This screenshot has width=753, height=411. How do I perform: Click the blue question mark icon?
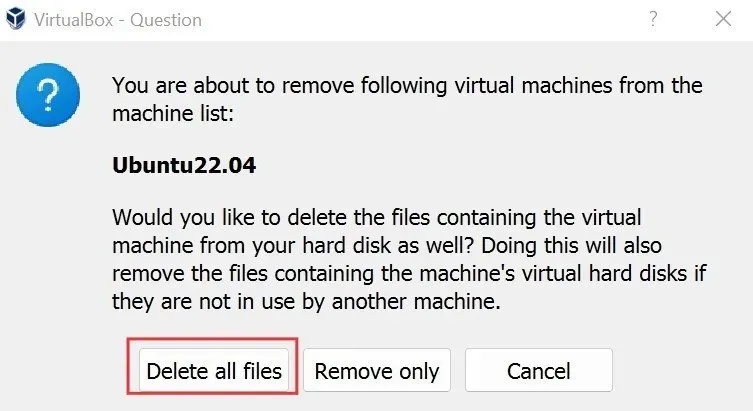point(42,97)
